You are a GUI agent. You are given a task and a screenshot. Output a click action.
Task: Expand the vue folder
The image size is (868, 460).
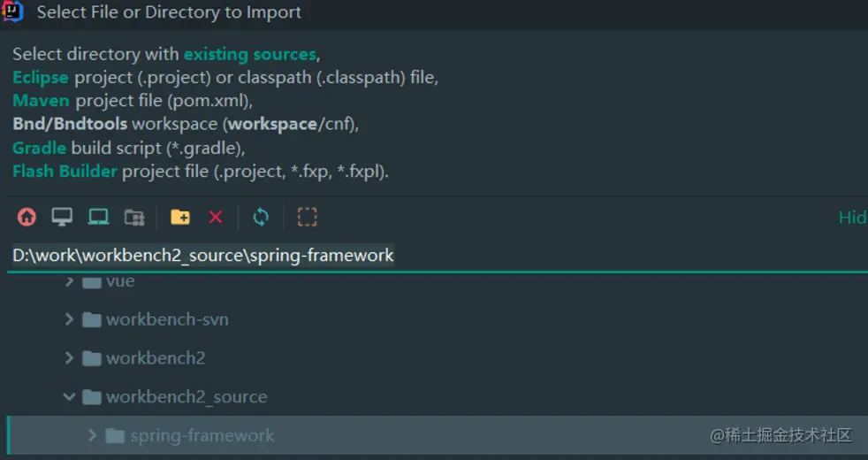69,281
